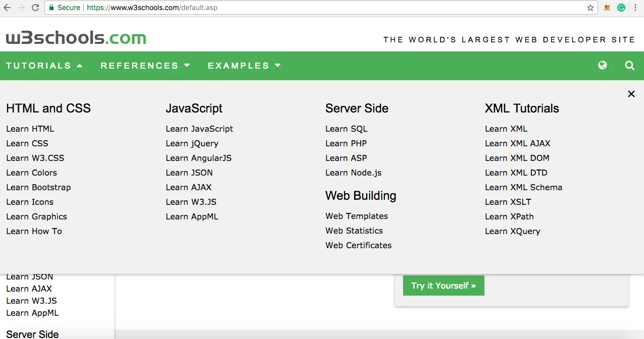Expand the REFERENCES dropdown

point(145,66)
